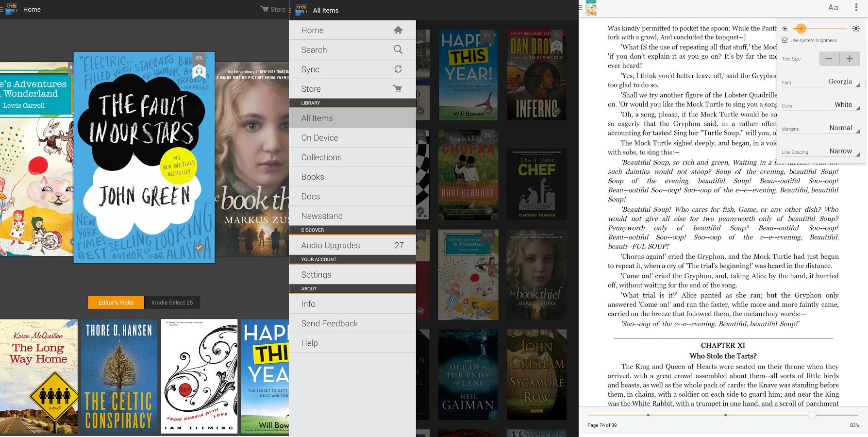Click the Home house icon in drawer

tap(398, 30)
